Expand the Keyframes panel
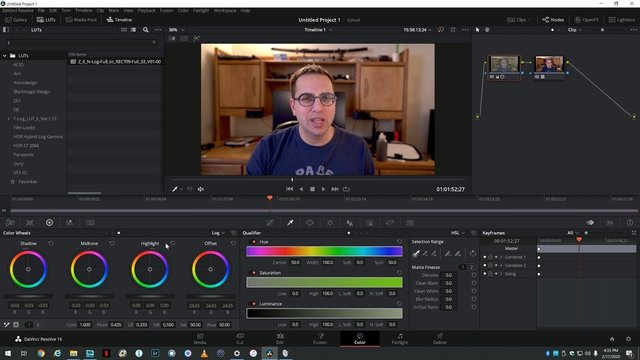This screenshot has width=640, height=360. 634,233
